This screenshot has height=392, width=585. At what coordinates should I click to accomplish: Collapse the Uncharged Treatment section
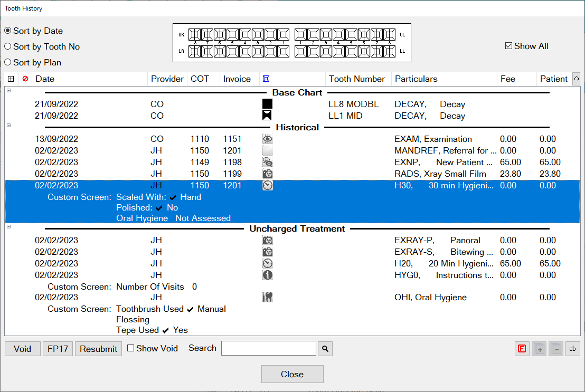8,226
